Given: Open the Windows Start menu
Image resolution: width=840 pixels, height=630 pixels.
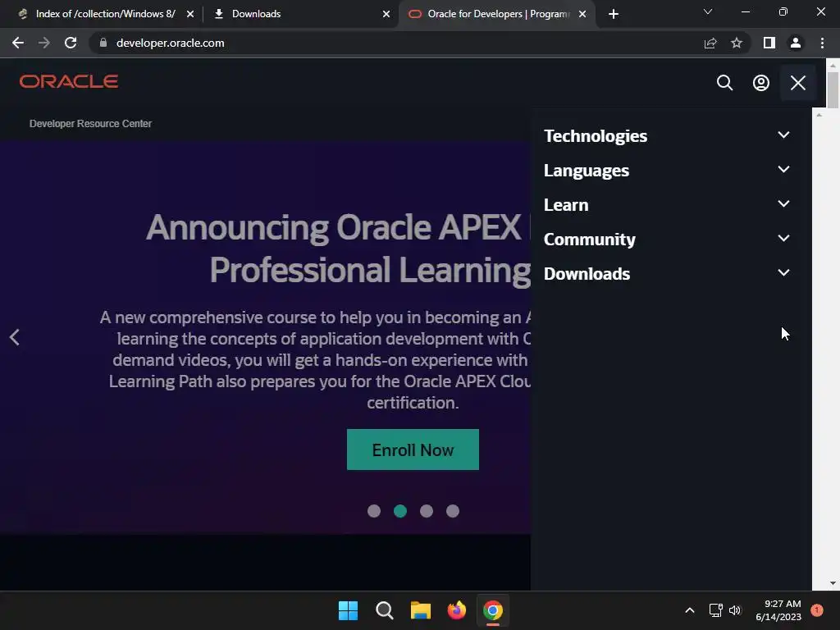Looking at the screenshot, I should 348,610.
